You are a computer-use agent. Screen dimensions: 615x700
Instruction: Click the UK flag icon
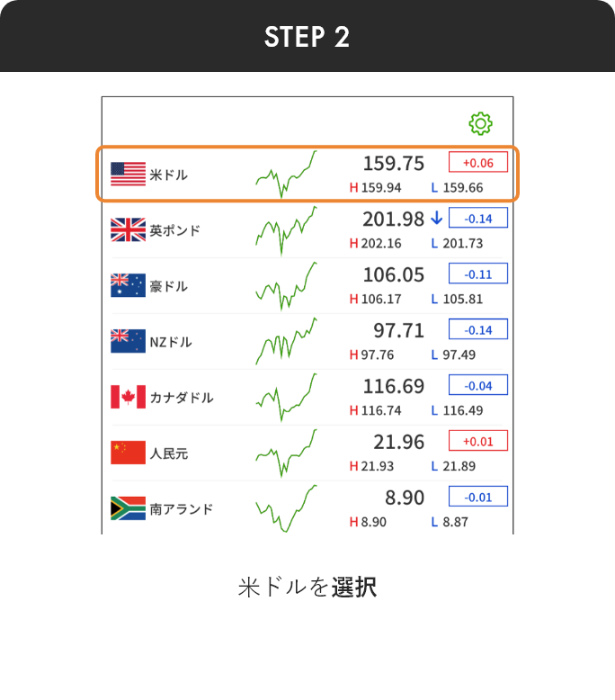(128, 230)
